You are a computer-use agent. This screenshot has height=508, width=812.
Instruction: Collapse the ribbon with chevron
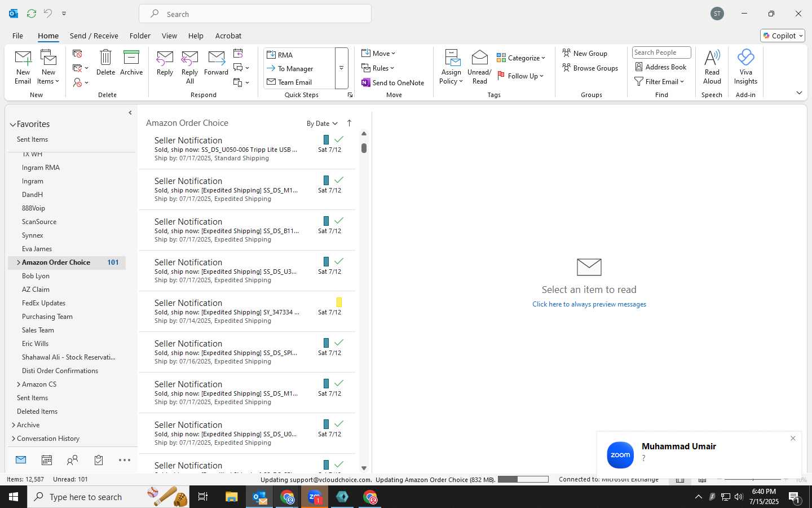[799, 93]
